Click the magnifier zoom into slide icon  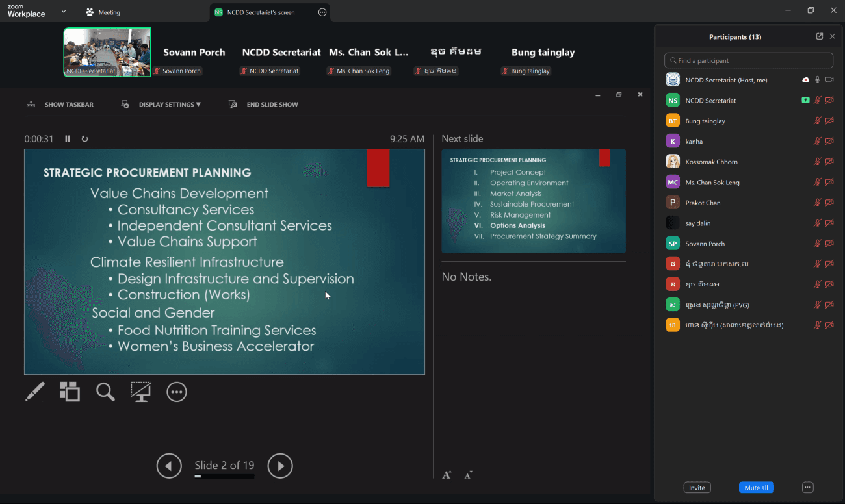click(x=105, y=392)
